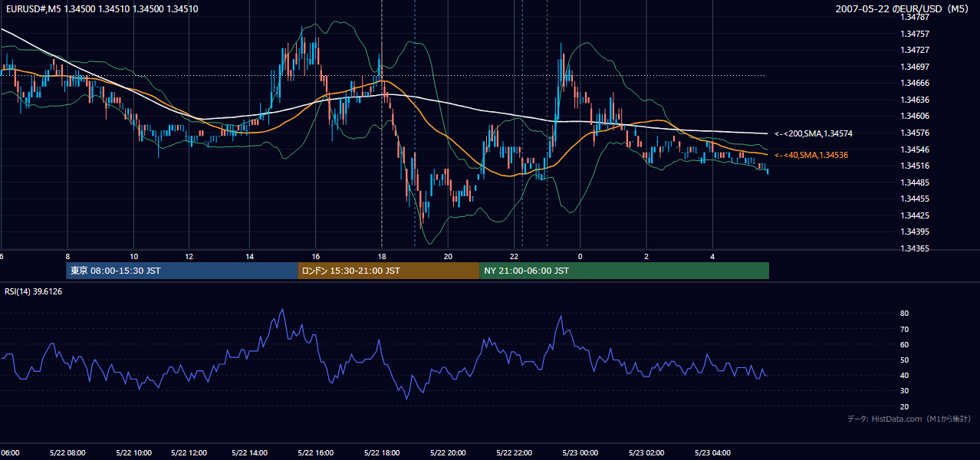This screenshot has height=460, width=980.
Task: Click the 5/23 04:00 time axis label
Action: 712,453
